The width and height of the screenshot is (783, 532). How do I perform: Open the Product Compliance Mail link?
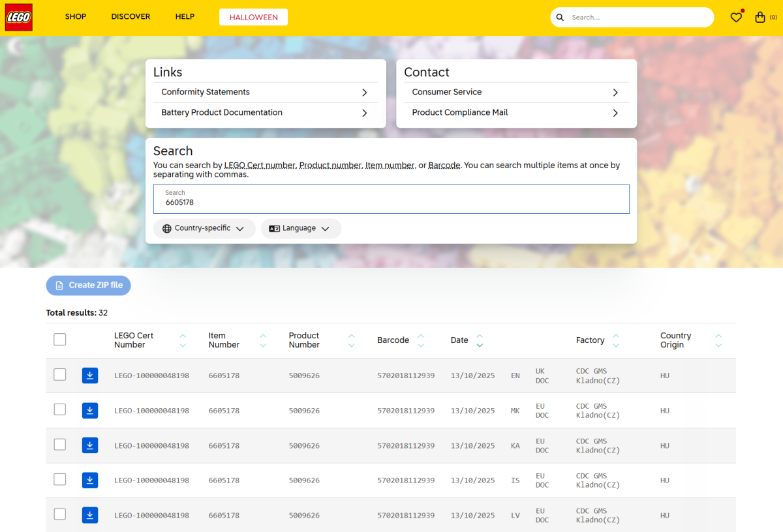(x=516, y=113)
